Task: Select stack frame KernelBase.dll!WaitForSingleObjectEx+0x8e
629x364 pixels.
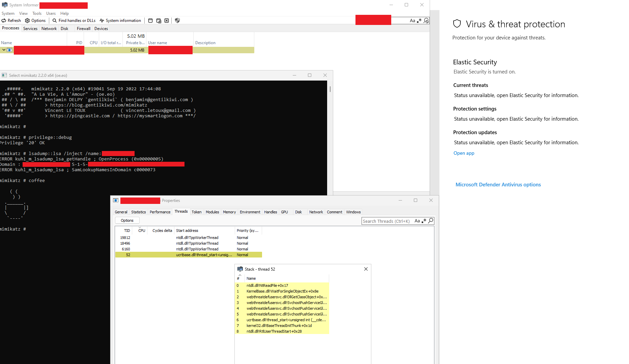Action: [282, 291]
